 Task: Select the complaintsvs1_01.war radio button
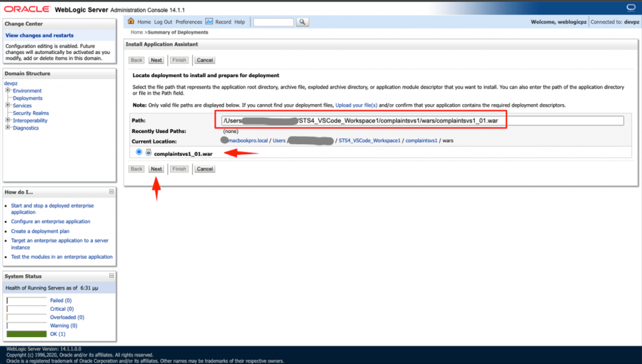click(x=139, y=152)
